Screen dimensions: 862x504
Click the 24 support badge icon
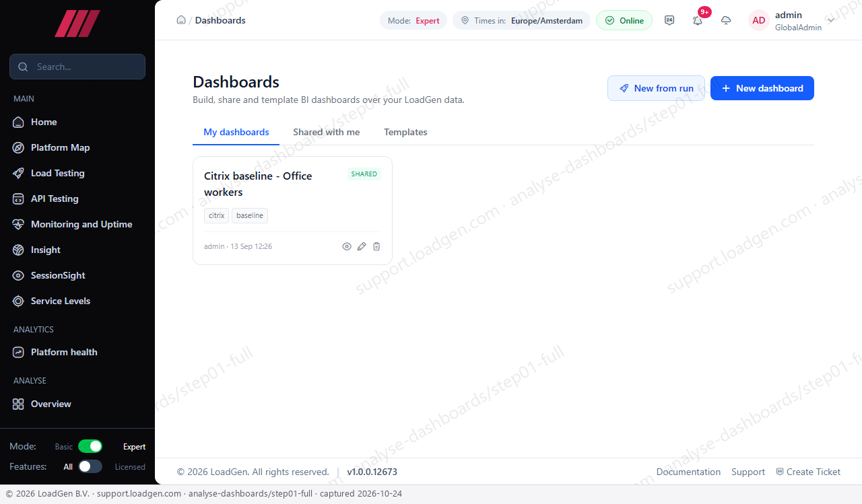point(669,20)
